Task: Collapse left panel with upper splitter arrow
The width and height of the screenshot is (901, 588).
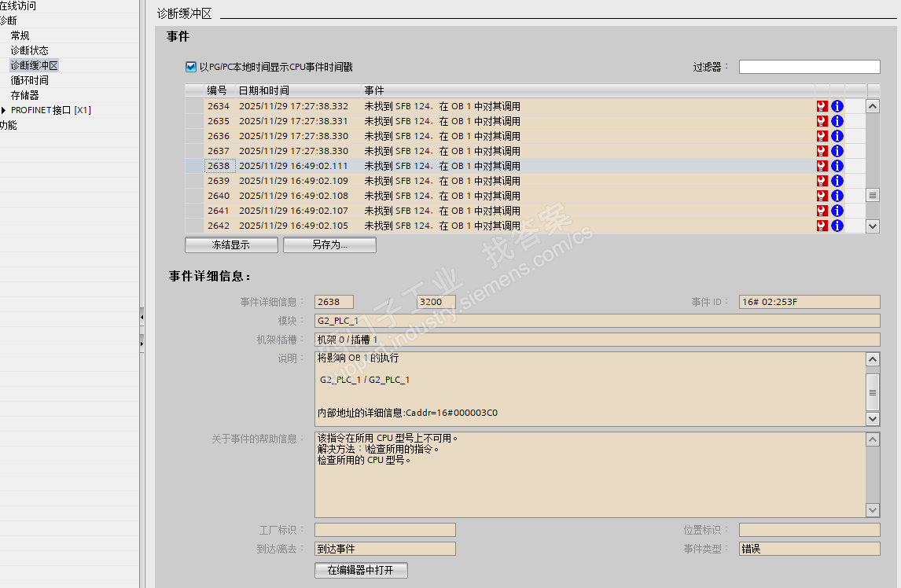Action: pos(142,317)
